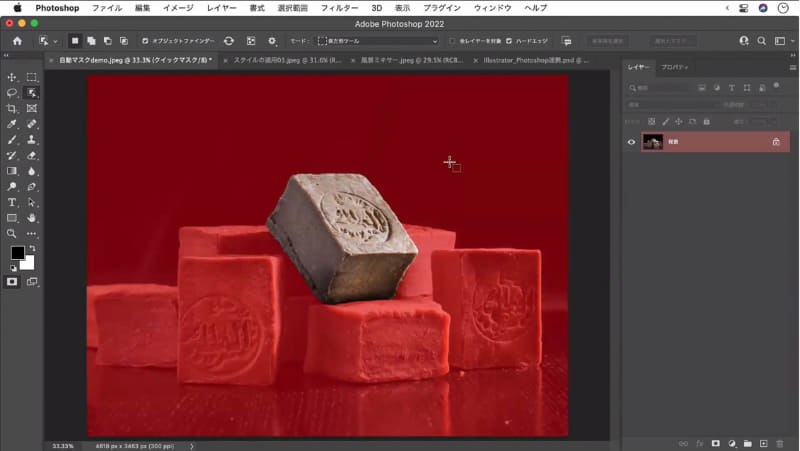
Task: Select the Clone Stamp tool
Action: 32,140
